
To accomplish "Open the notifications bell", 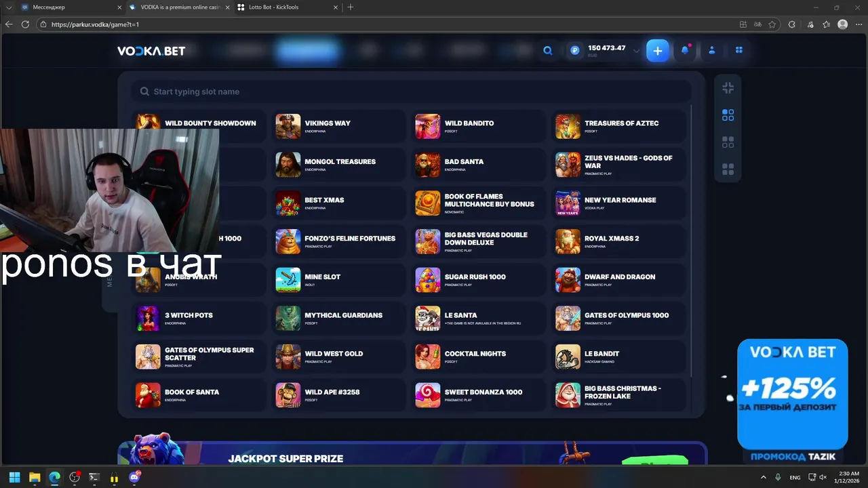I will coord(685,50).
